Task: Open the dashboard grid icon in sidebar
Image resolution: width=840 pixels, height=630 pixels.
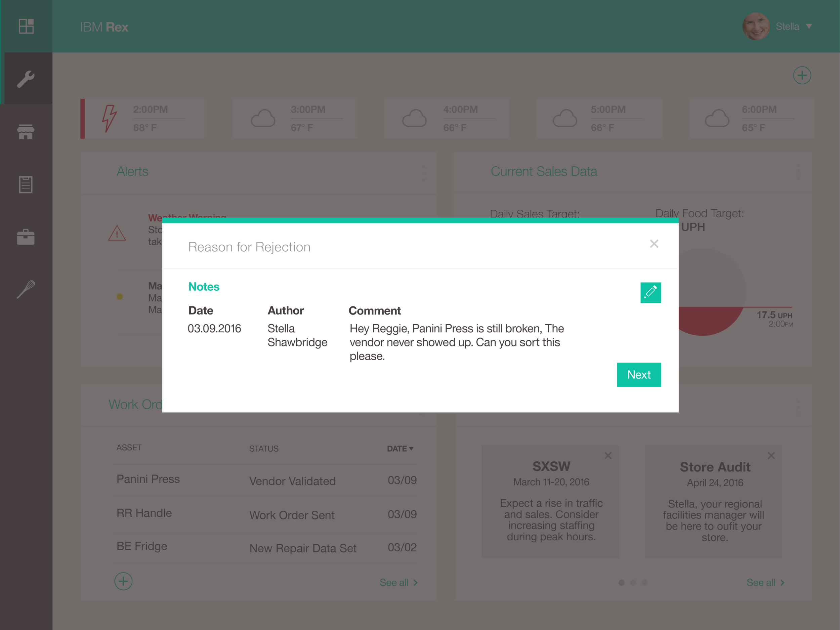Action: [x=26, y=26]
